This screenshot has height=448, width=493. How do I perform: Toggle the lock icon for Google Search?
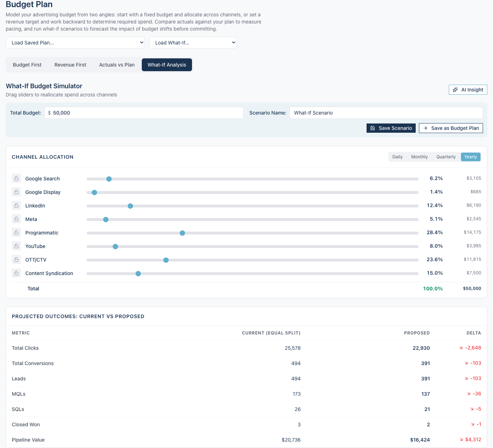coord(16,178)
